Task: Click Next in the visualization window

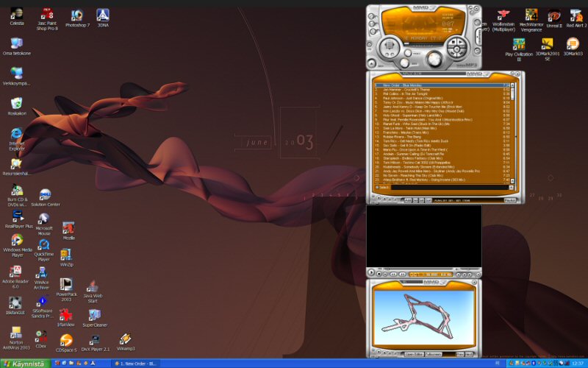Action: coord(469,354)
